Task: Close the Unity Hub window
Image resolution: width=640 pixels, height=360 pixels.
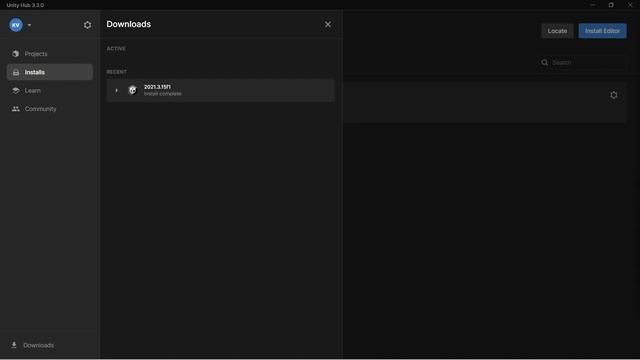Action: pos(630,5)
